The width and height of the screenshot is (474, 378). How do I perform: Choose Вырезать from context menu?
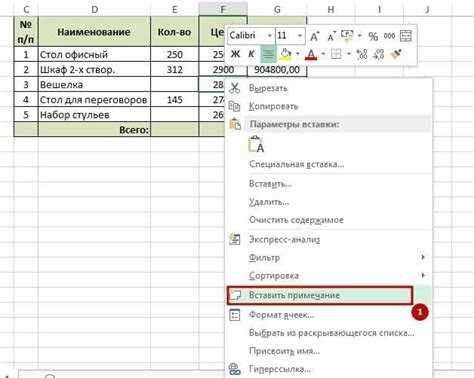pos(329,88)
